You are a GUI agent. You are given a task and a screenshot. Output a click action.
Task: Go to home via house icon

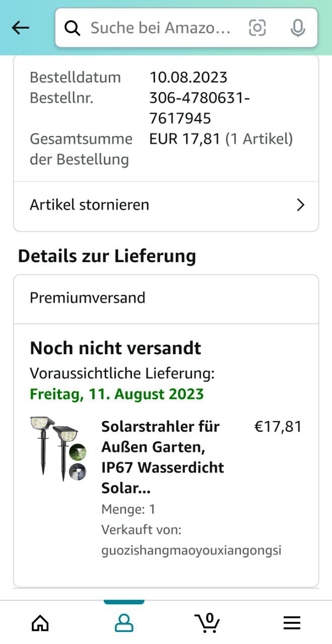[x=40, y=623]
